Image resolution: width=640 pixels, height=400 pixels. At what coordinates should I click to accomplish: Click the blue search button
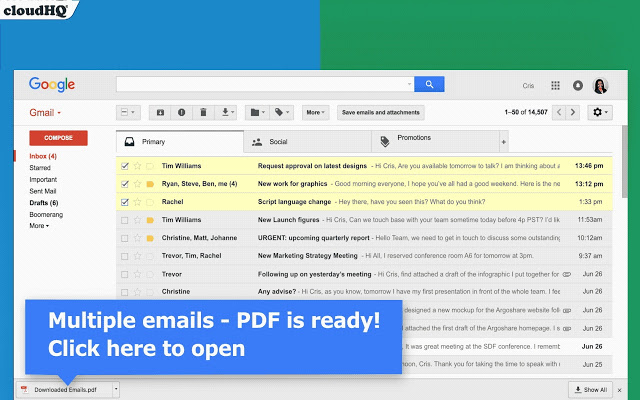[429, 84]
